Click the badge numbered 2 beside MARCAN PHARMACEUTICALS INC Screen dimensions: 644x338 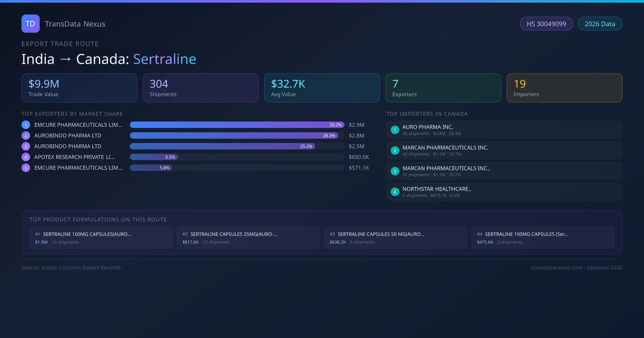(x=395, y=150)
